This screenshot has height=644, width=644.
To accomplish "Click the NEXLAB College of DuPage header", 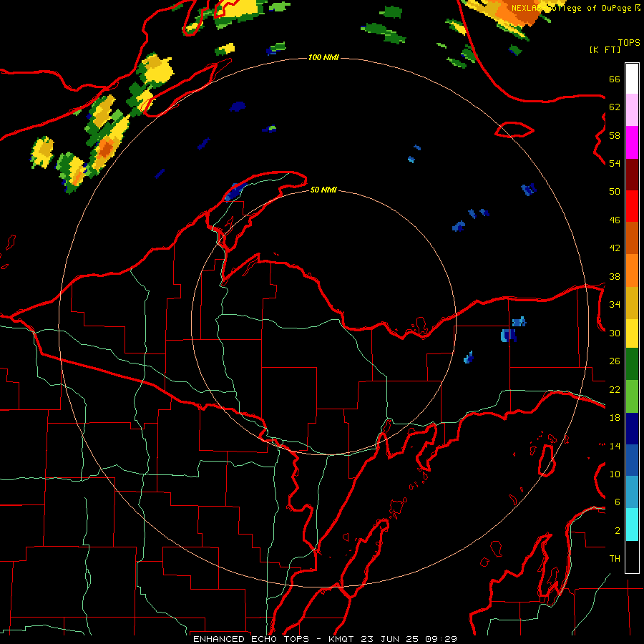I will coord(576,8).
